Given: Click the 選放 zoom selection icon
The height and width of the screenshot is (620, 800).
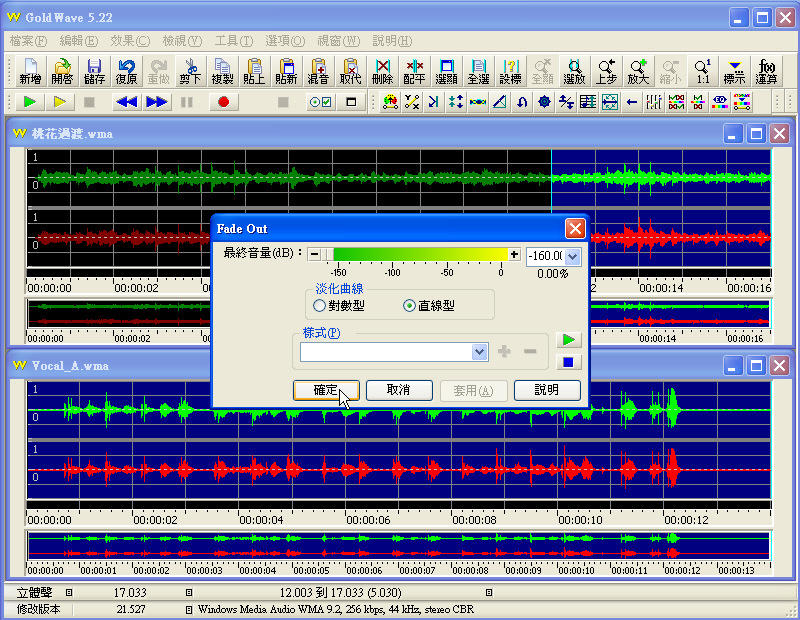Looking at the screenshot, I should (x=574, y=71).
